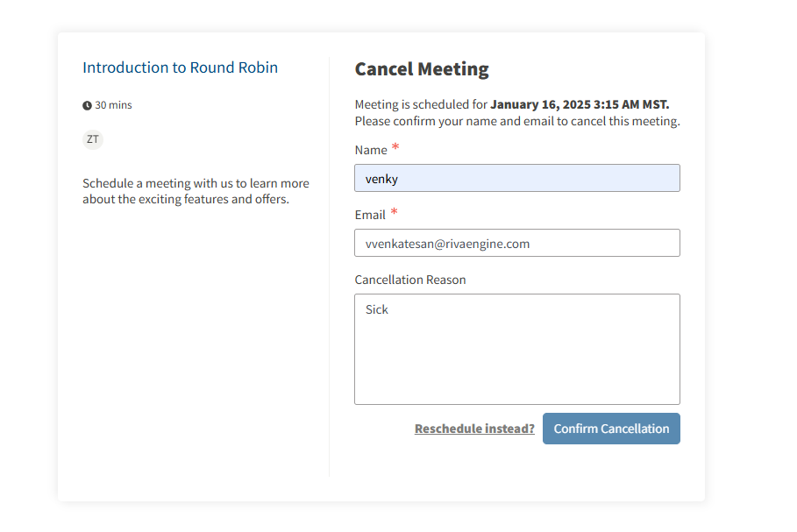This screenshot has height=532, width=797.
Task: Click the 'Please confirm your name and email' text
Action: [x=516, y=121]
